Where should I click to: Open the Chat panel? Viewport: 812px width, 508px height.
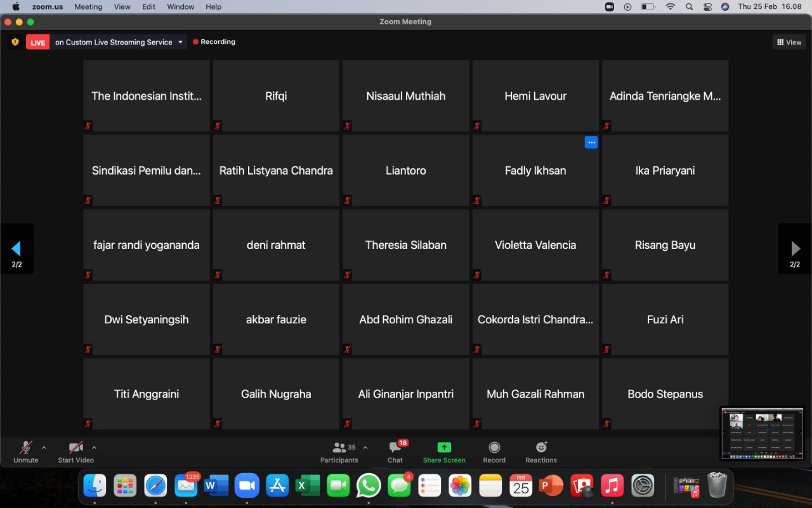(x=395, y=448)
